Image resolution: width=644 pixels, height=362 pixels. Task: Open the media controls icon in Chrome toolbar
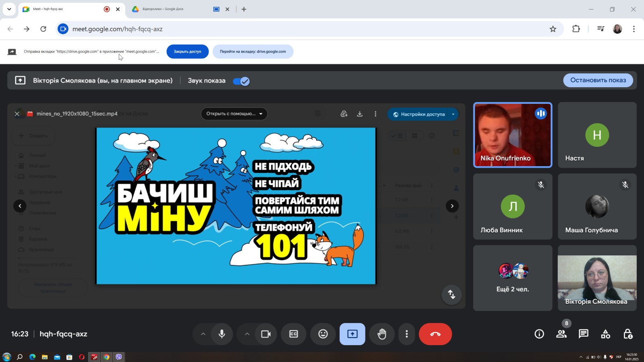coord(601,29)
